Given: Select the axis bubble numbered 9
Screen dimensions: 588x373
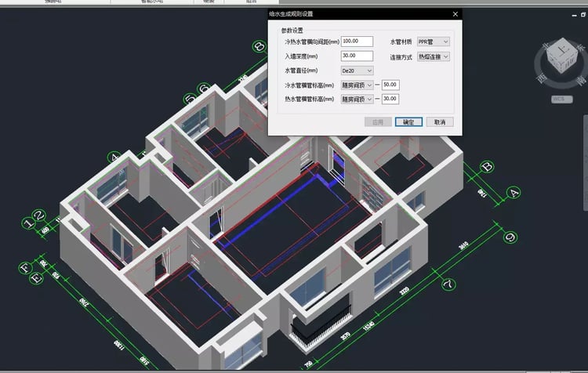Looking at the screenshot, I should (x=510, y=237).
